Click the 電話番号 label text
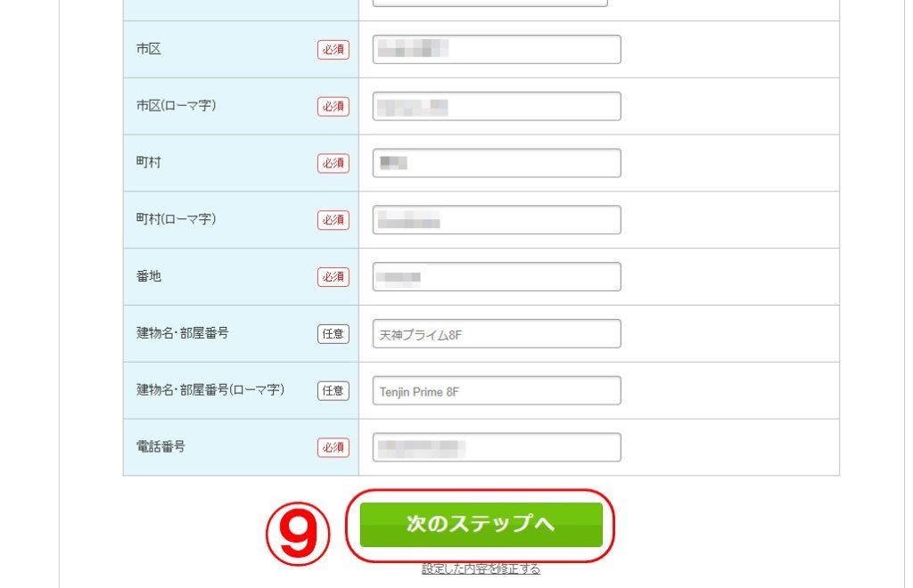Viewport: 913px width, 588px height. point(161,447)
